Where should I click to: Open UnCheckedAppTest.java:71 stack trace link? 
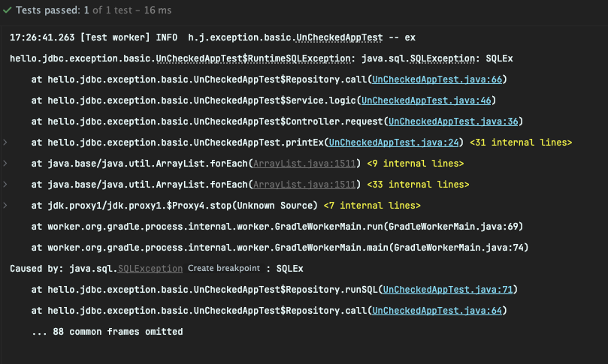pyautogui.click(x=448, y=289)
